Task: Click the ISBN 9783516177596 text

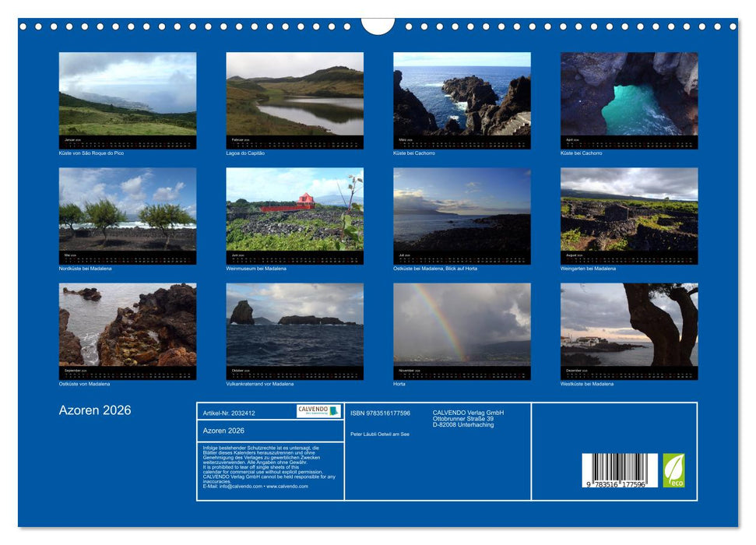Action: pos(380,413)
